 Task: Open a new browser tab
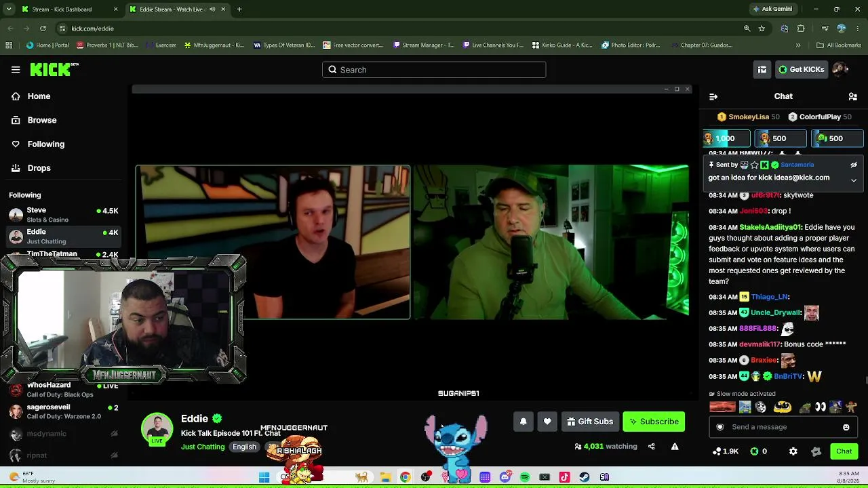click(239, 9)
